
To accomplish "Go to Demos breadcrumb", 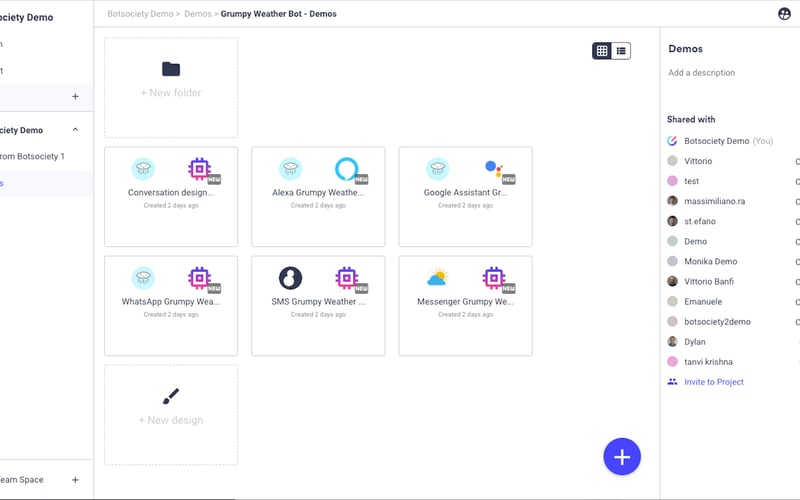I will (198, 14).
